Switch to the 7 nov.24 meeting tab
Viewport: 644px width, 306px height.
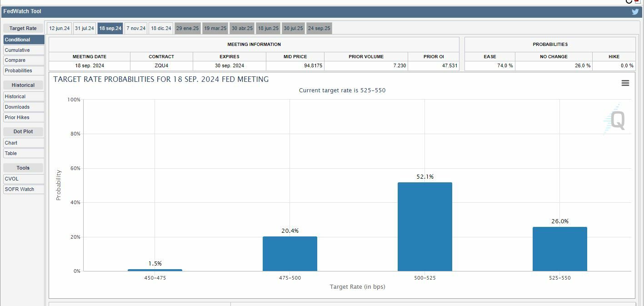click(136, 29)
